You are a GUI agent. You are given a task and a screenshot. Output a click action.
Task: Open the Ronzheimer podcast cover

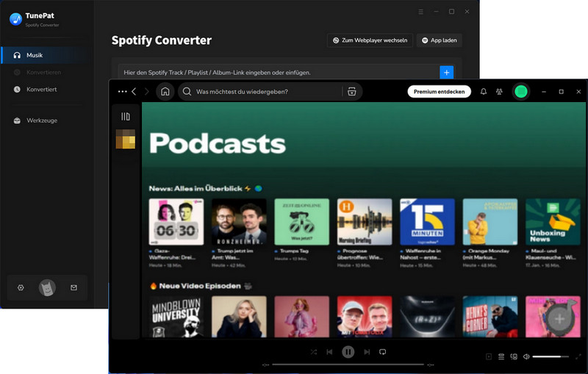pyautogui.click(x=240, y=222)
